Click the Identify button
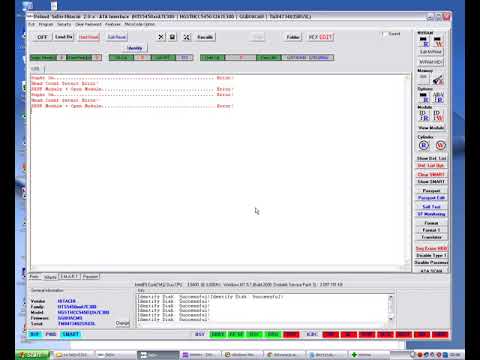The height and width of the screenshot is (360, 480). pyautogui.click(x=135, y=48)
